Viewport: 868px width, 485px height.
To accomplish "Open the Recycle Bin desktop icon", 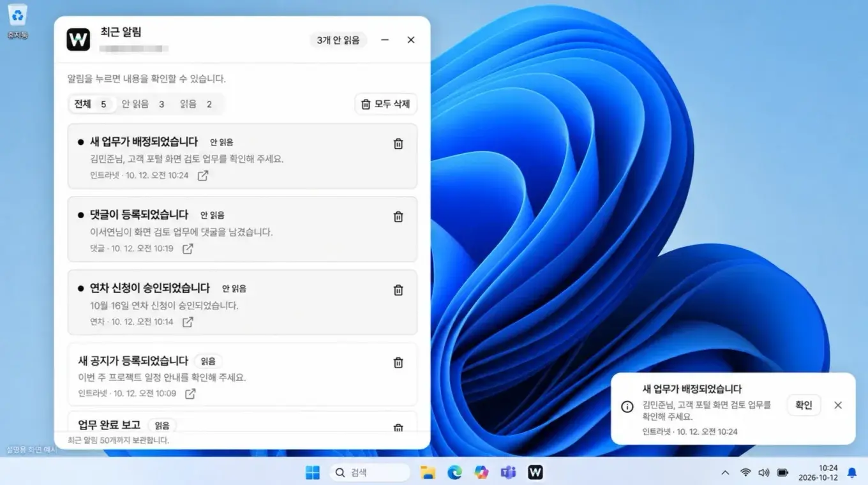I will pyautogui.click(x=17, y=21).
